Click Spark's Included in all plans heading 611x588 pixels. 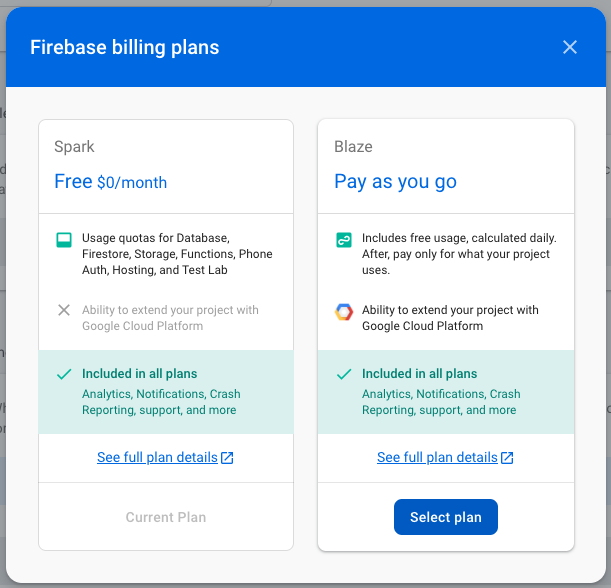[140, 374]
